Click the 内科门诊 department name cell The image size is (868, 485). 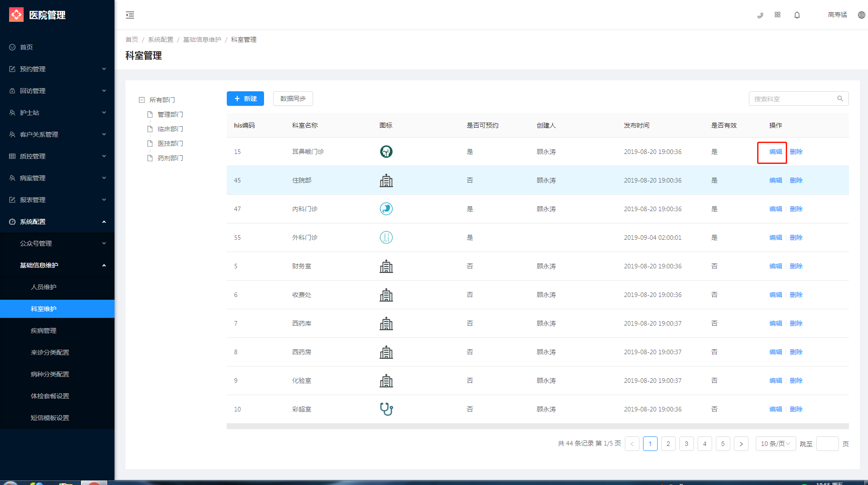coord(305,209)
